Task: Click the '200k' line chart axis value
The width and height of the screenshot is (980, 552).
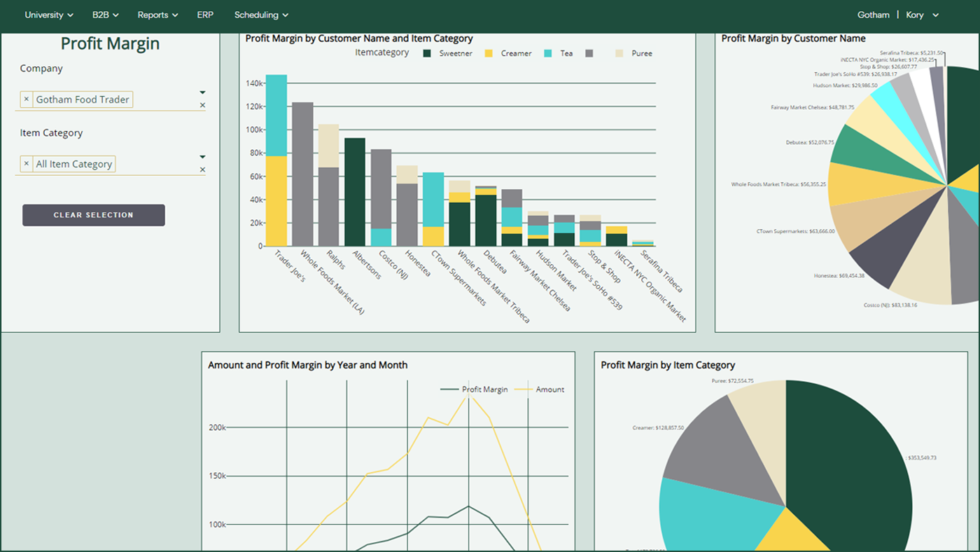Action: coord(216,427)
